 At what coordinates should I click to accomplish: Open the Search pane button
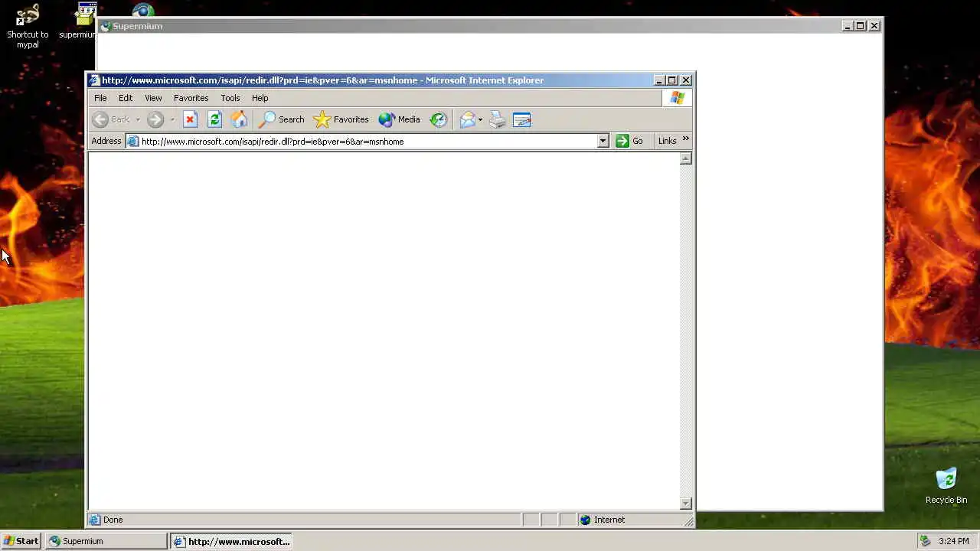tap(281, 119)
